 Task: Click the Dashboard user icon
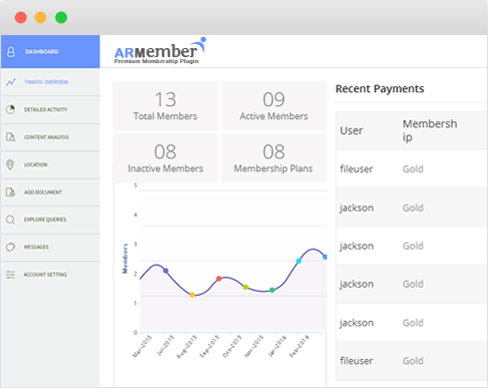(11, 52)
